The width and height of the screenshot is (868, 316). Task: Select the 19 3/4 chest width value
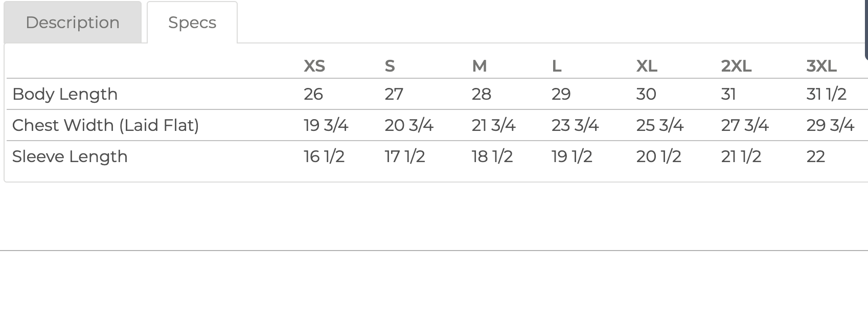326,125
